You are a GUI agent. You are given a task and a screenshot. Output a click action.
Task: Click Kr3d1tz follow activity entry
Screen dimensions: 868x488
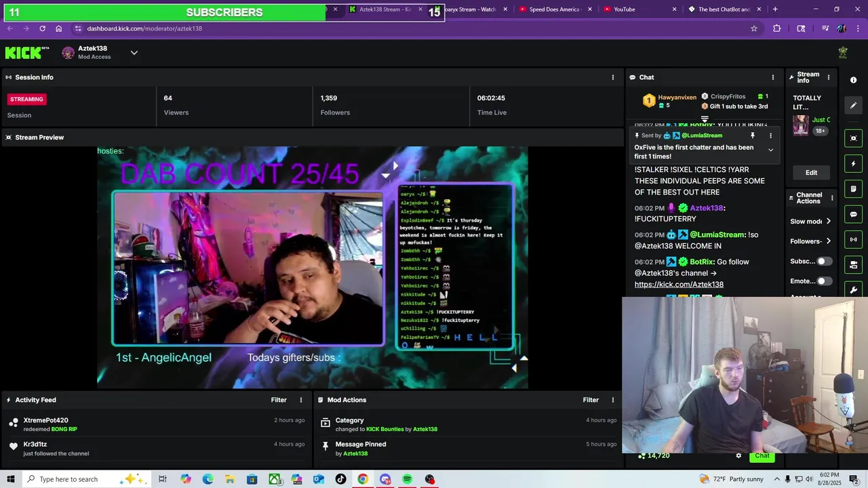(156, 449)
